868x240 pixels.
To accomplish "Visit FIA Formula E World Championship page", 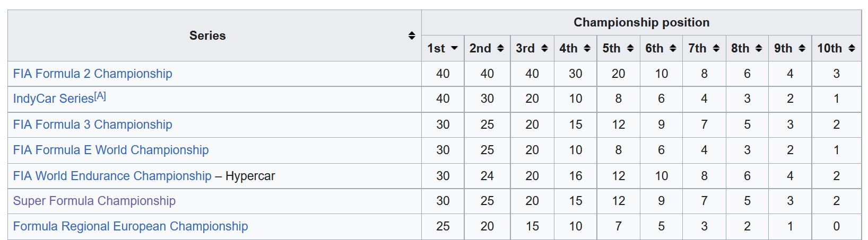I will [110, 150].
